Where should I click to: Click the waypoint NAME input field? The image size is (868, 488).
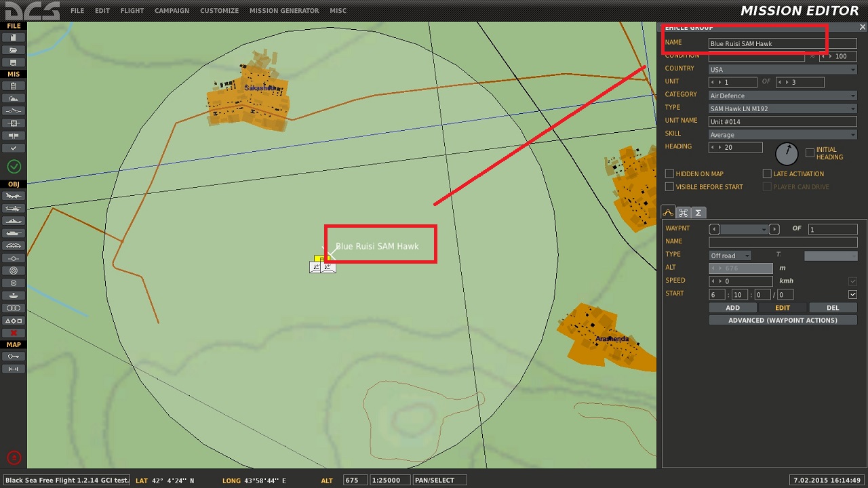point(783,242)
